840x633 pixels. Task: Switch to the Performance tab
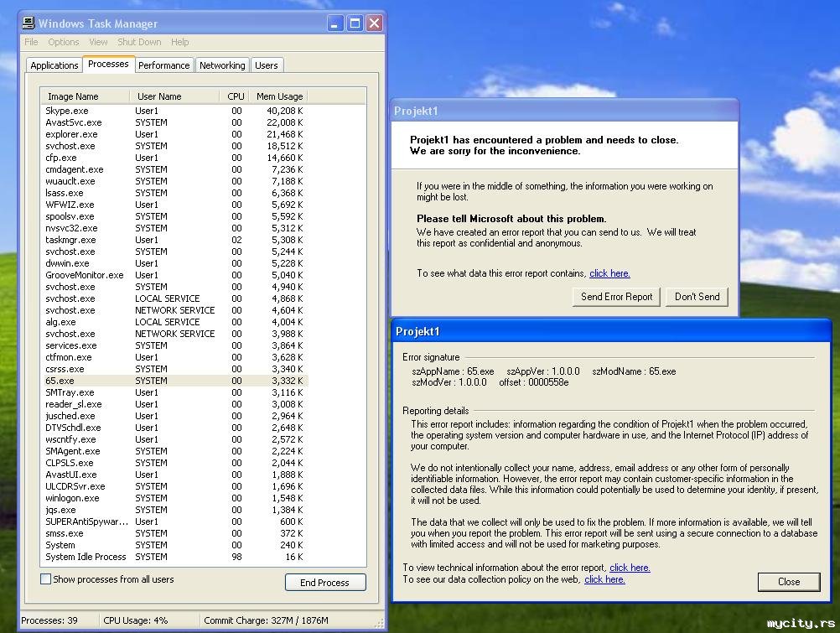click(163, 65)
